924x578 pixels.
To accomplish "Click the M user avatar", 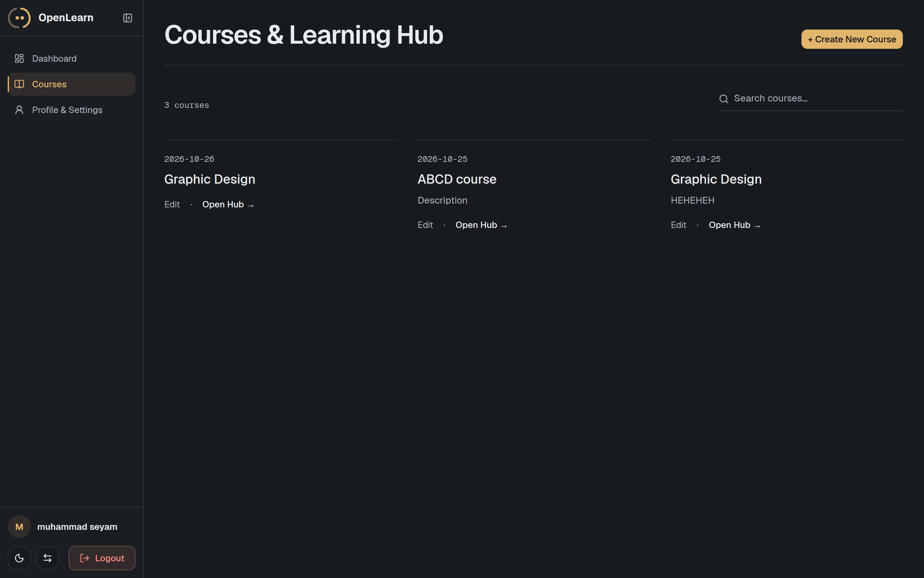I will 19,527.
